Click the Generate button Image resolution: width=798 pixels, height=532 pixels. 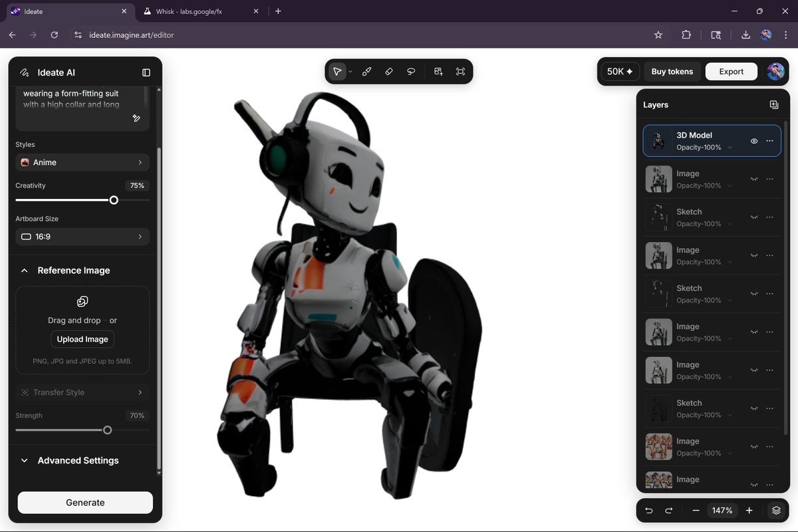84,502
